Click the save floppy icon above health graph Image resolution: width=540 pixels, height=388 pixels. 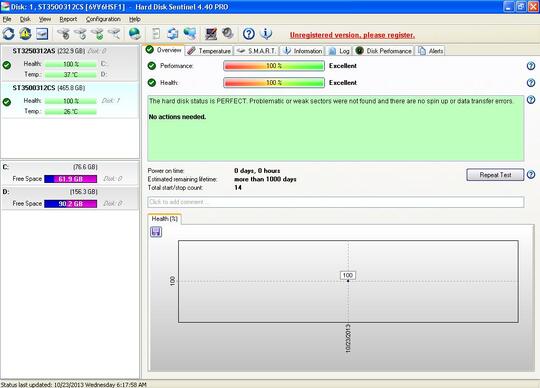click(x=156, y=232)
